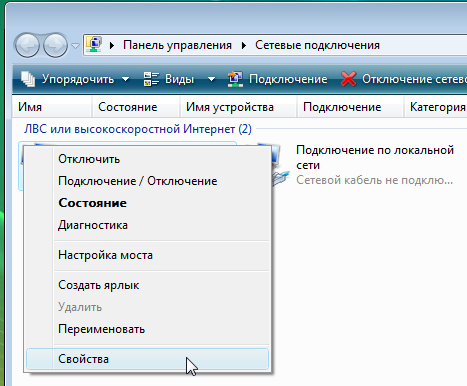Go back with the Back arrow button
Viewport: 467px width, 386px height.
27,45
